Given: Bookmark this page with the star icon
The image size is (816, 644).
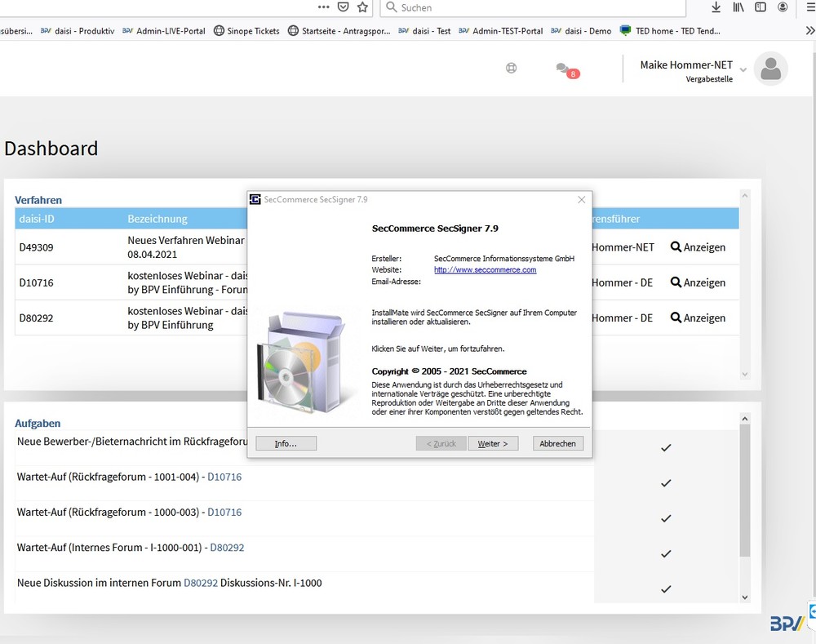Looking at the screenshot, I should click(x=363, y=7).
